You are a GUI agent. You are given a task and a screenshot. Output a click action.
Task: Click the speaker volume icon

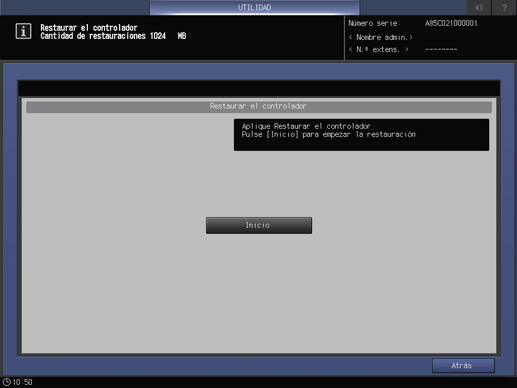[x=479, y=7]
